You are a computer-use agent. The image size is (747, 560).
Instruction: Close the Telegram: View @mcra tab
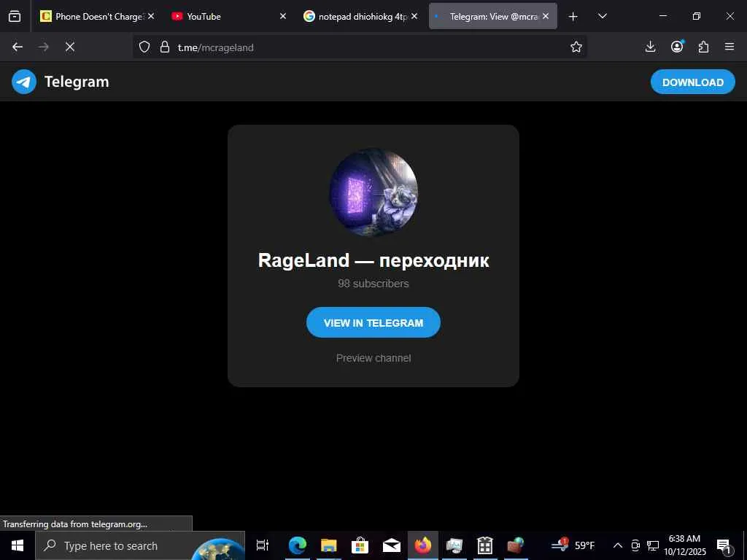546,16
